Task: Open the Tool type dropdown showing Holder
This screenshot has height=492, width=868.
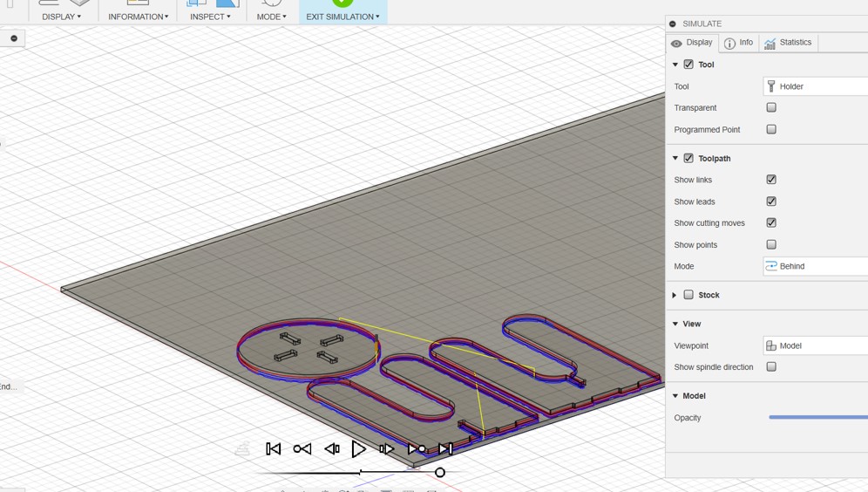Action: coord(815,86)
